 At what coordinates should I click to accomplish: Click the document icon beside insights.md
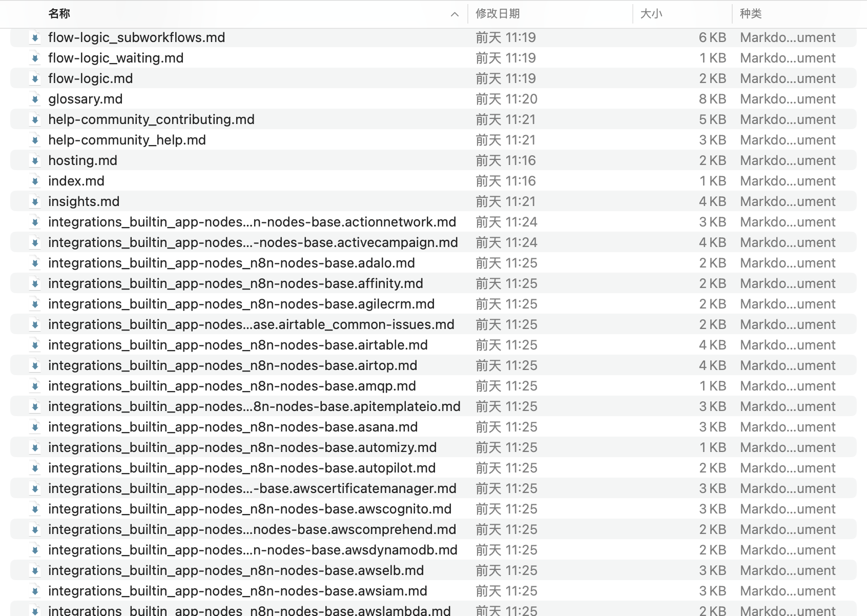click(x=35, y=201)
